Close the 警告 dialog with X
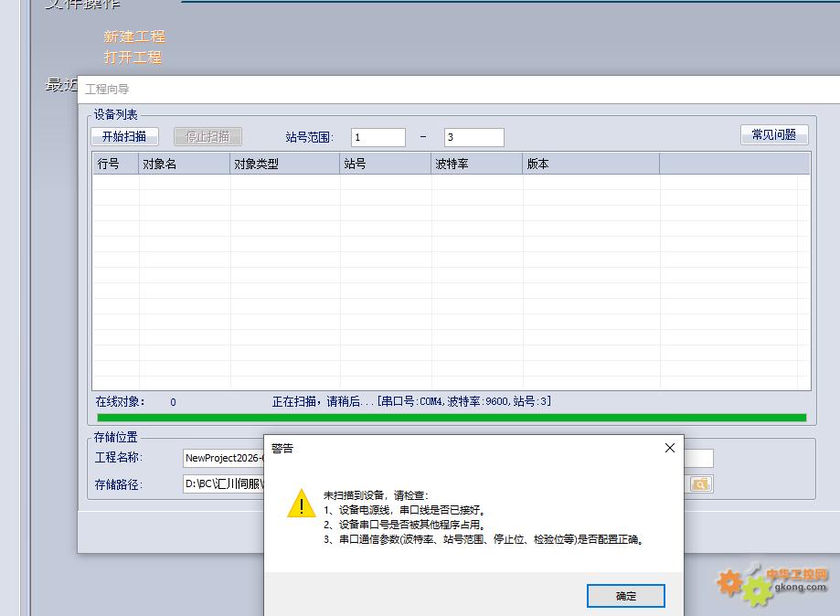Viewport: 840px width, 616px height. [x=669, y=448]
